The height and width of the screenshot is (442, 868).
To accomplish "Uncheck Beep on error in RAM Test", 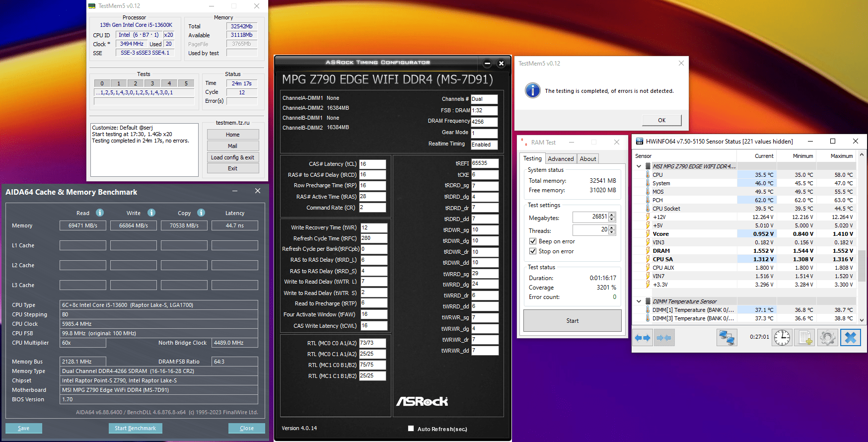I will click(533, 241).
